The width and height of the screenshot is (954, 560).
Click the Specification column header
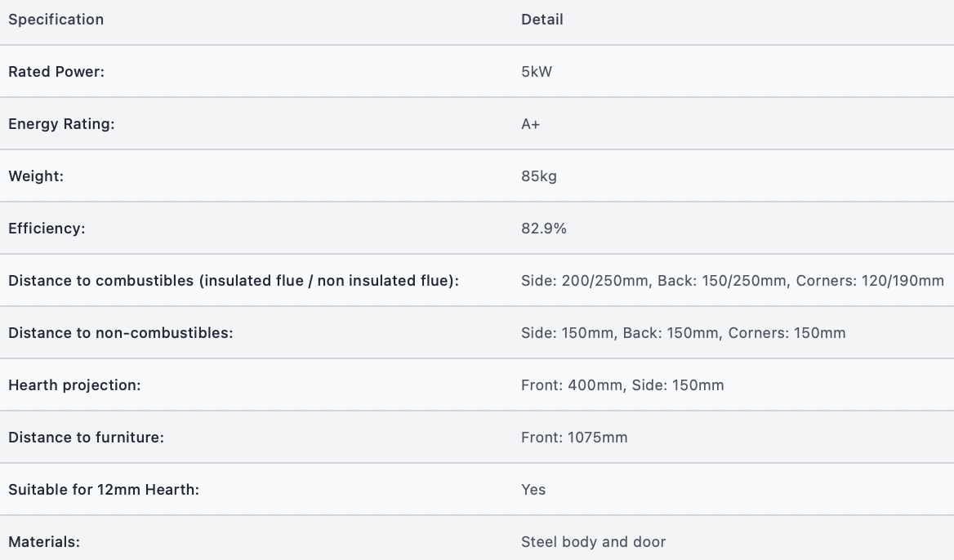tap(56, 20)
